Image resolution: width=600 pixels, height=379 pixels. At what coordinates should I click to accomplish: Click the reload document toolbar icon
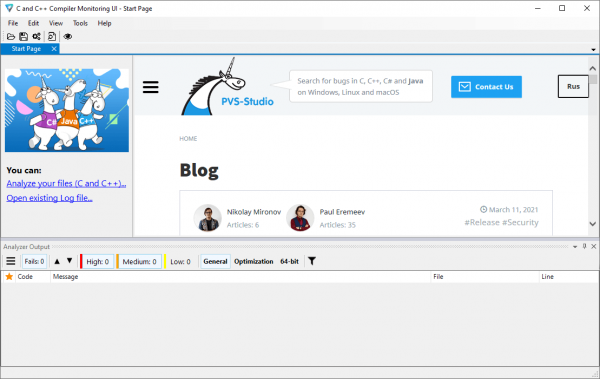(x=52, y=36)
